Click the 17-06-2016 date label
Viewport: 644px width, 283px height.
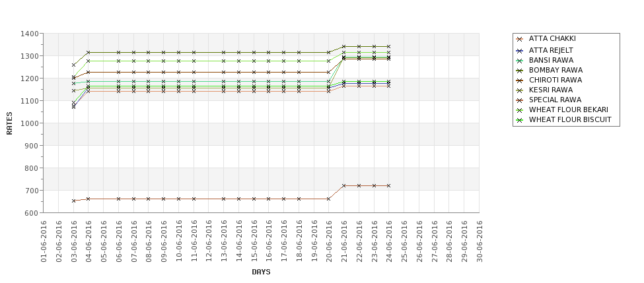[x=284, y=241]
